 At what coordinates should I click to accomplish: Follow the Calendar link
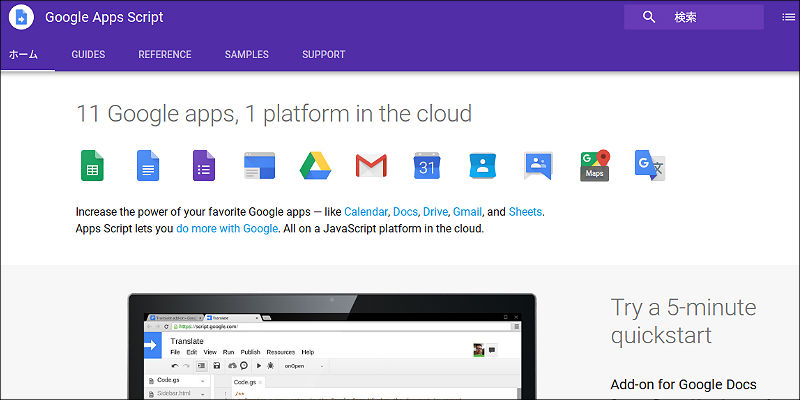[x=367, y=212]
